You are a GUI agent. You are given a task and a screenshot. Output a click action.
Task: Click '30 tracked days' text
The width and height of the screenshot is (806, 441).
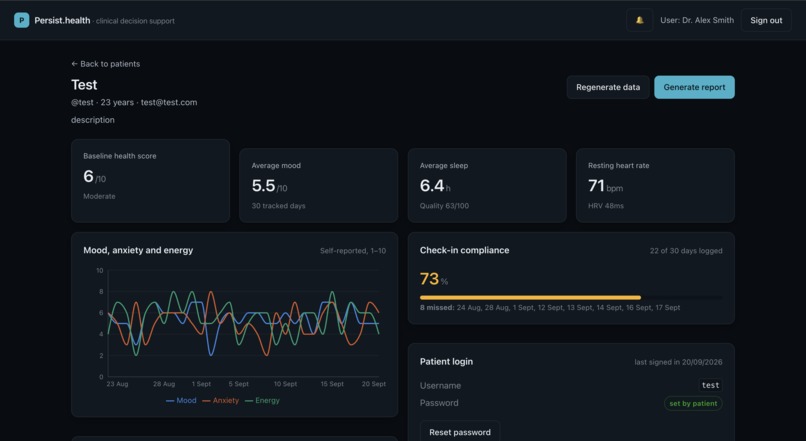point(279,206)
